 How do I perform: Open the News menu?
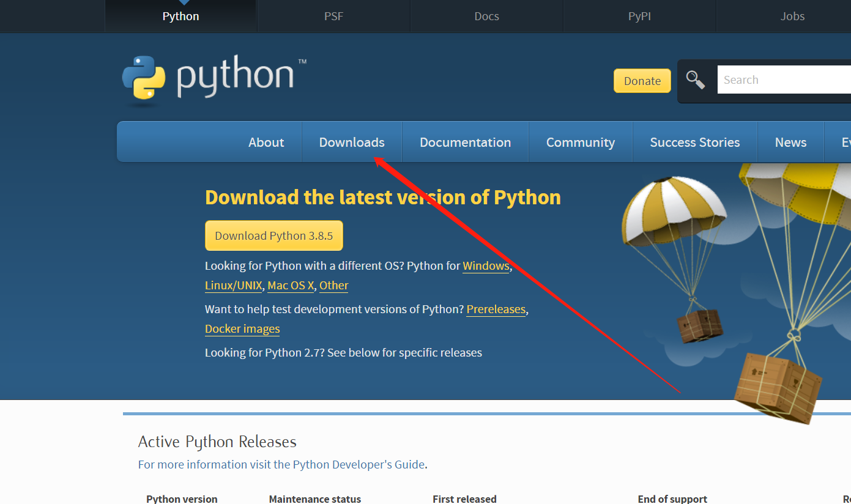point(790,142)
